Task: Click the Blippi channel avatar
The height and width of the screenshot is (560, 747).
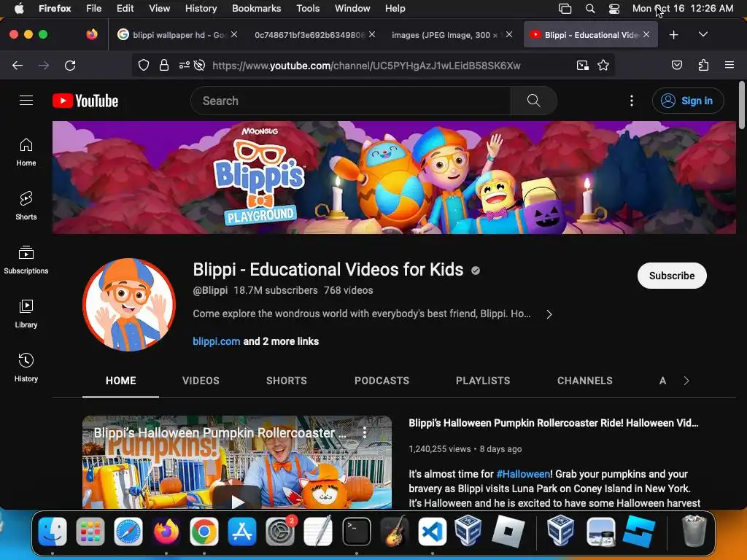Action: (128, 305)
